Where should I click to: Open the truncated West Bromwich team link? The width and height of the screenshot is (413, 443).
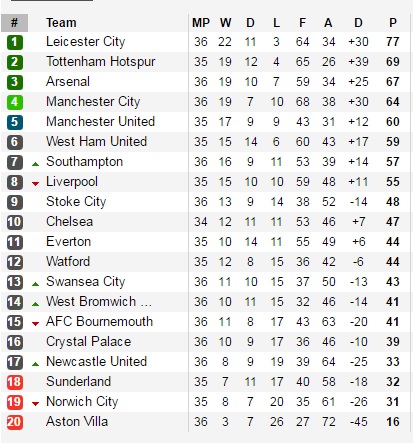99,302
